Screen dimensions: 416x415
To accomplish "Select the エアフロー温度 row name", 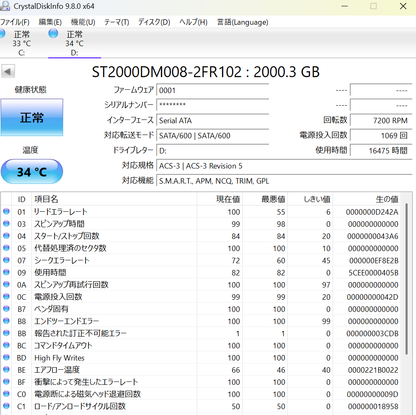I will (57, 370).
